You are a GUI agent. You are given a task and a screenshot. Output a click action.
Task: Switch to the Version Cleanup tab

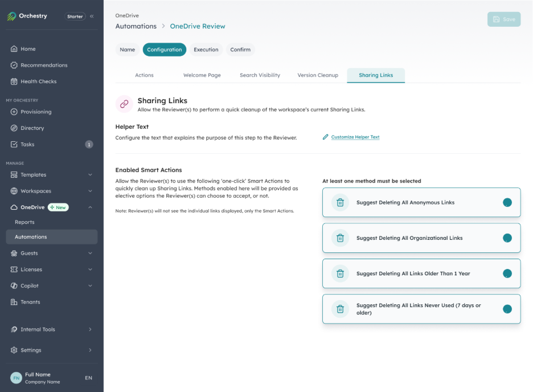(318, 75)
